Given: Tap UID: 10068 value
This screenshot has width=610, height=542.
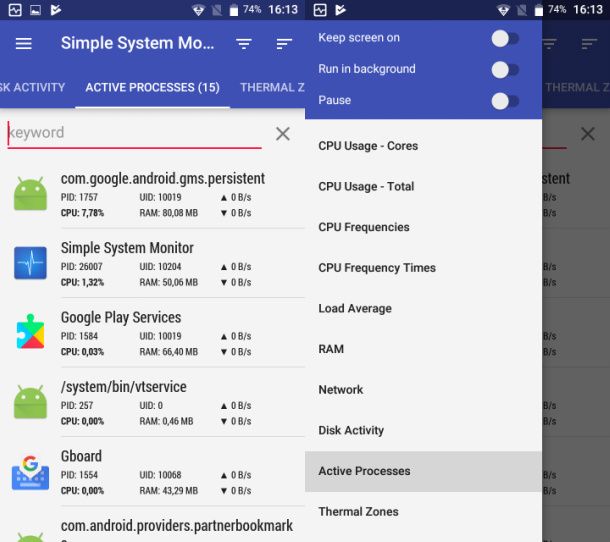Looking at the screenshot, I should tap(160, 475).
